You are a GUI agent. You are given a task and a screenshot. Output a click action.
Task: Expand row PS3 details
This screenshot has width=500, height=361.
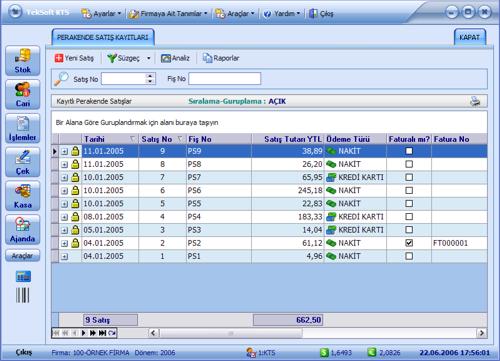pos(65,230)
